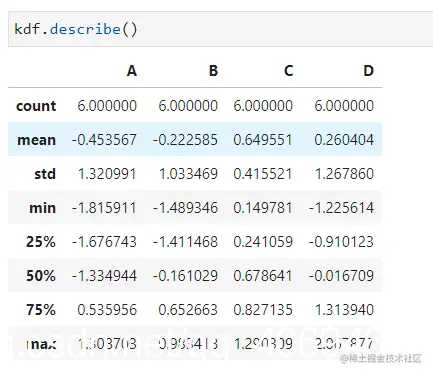Select mean value -0.453567
This screenshot has height=375, width=433.
coord(104,140)
